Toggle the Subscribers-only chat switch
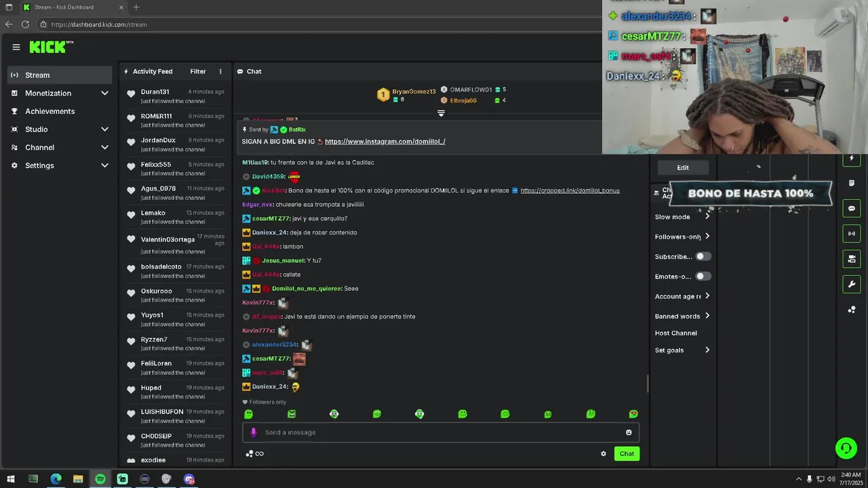 [x=703, y=257]
